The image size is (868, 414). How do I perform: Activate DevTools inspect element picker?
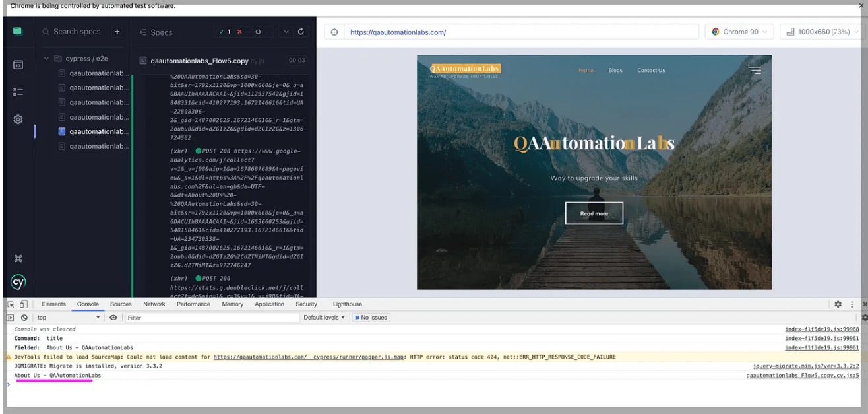click(x=11, y=304)
